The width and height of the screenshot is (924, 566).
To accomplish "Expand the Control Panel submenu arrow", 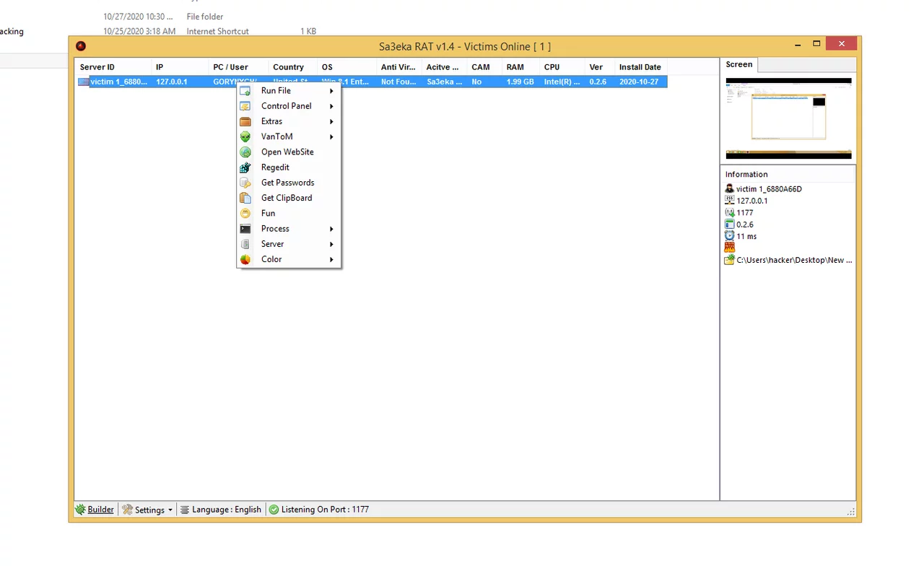I will point(331,106).
